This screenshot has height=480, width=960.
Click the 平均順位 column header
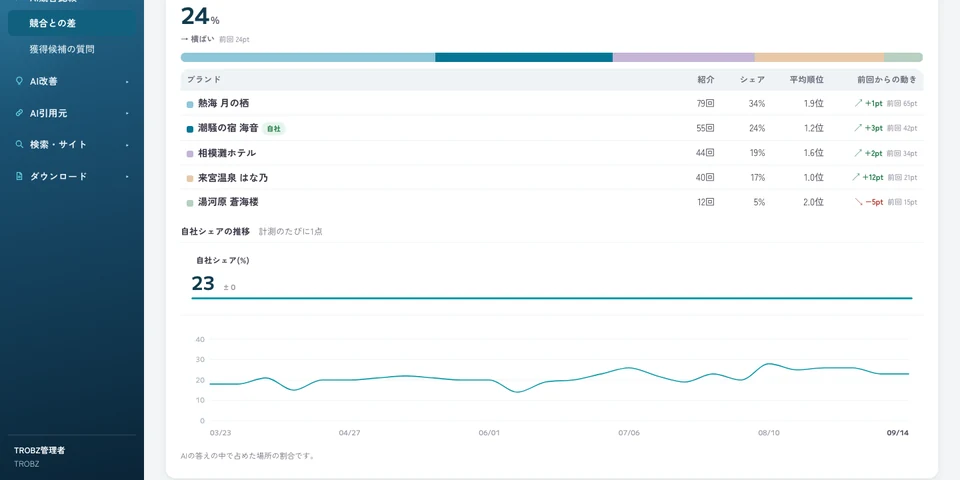(806, 80)
